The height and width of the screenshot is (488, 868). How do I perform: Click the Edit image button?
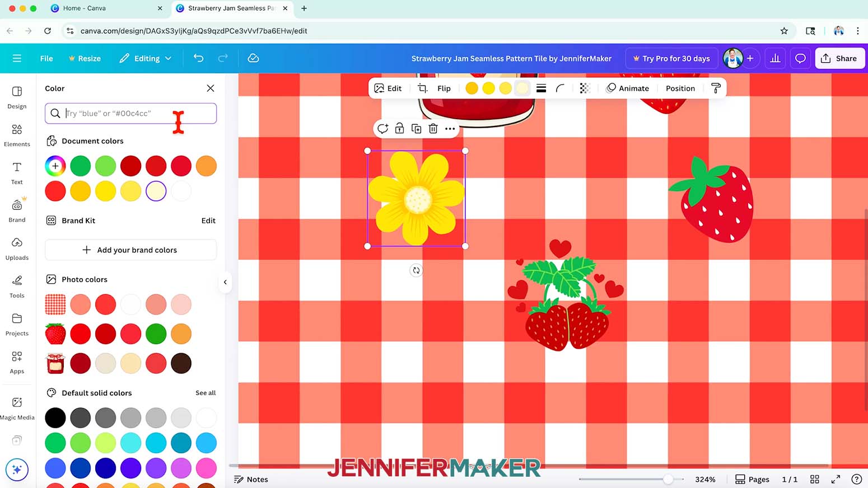point(388,88)
